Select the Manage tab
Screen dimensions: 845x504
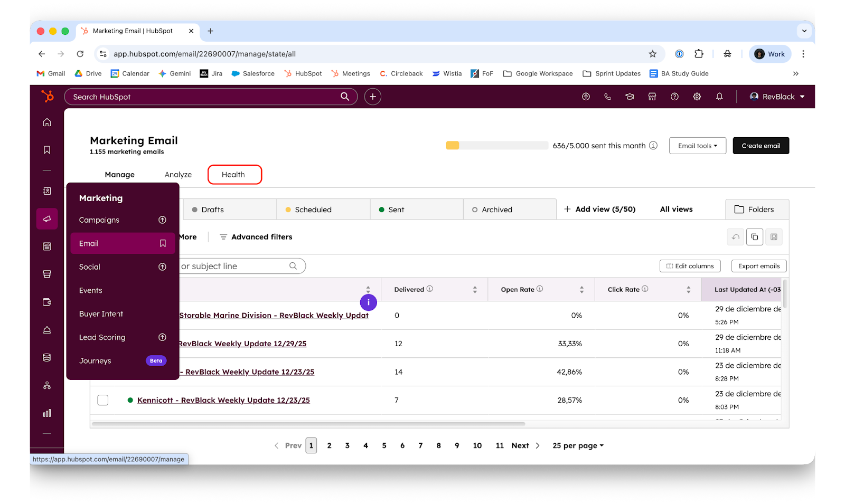(119, 175)
